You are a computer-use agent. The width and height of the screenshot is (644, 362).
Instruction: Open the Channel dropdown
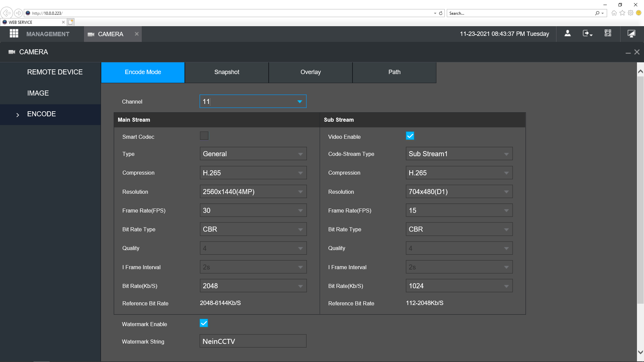click(x=253, y=101)
